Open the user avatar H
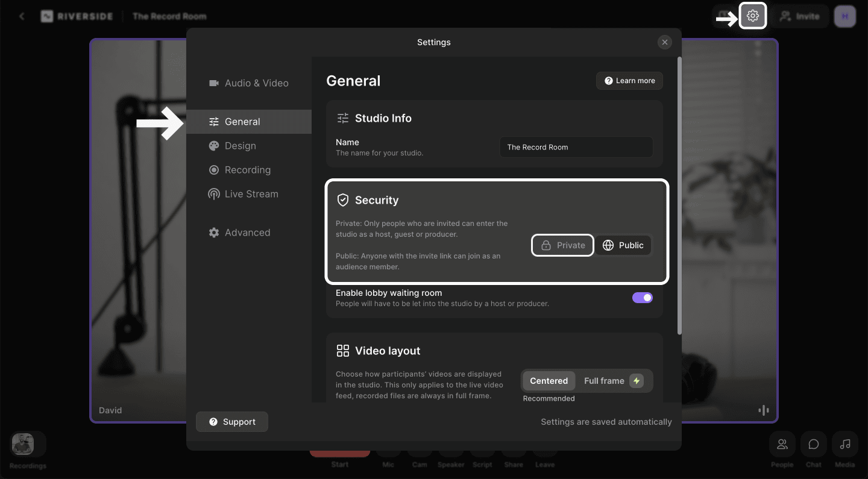The width and height of the screenshot is (868, 479). coord(844,16)
